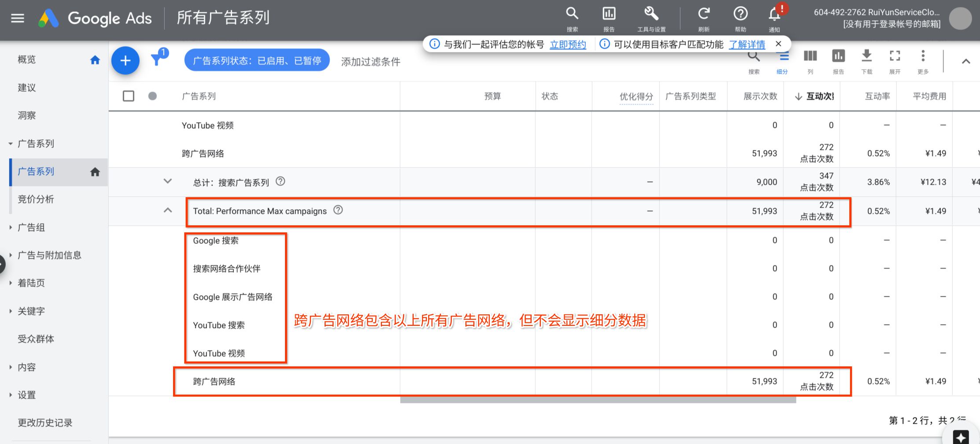This screenshot has width=980, height=444.
Task: Click the YouTube 搜索 segment row
Action: coord(219,325)
